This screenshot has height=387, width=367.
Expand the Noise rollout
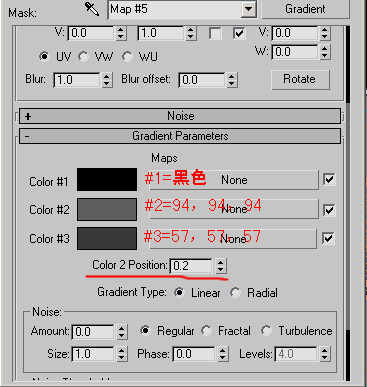[180, 116]
